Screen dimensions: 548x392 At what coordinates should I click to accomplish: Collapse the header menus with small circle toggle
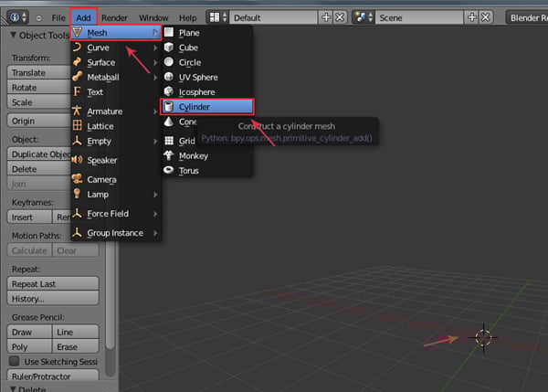38,18
